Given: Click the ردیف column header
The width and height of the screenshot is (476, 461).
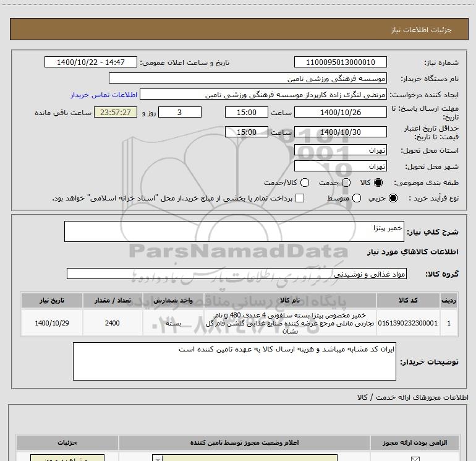Looking at the screenshot, I should (x=449, y=300).
